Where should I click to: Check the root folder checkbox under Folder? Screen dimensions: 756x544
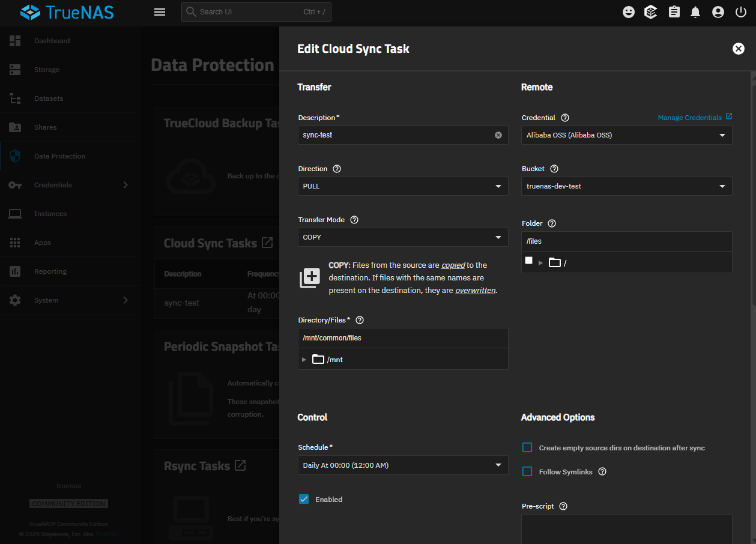coord(528,261)
